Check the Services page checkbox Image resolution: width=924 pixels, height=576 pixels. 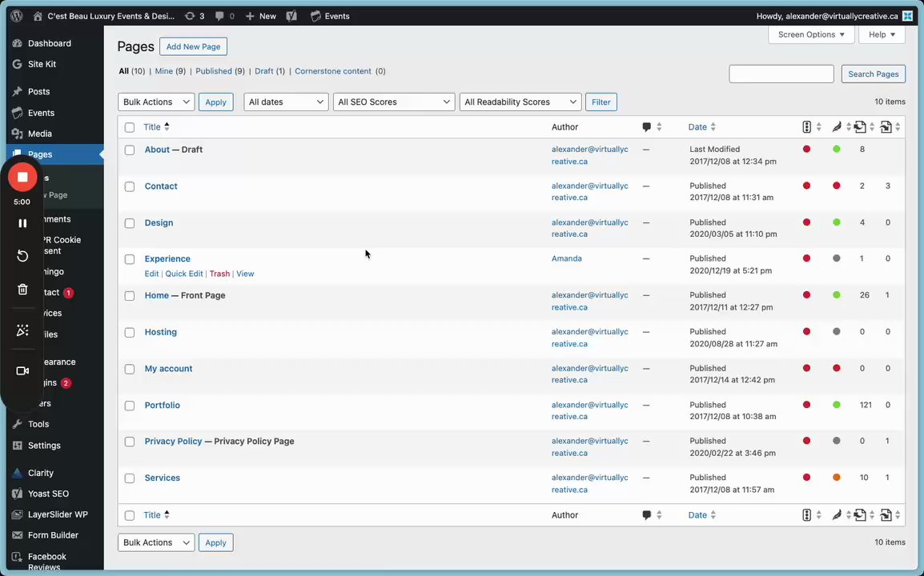coord(130,478)
